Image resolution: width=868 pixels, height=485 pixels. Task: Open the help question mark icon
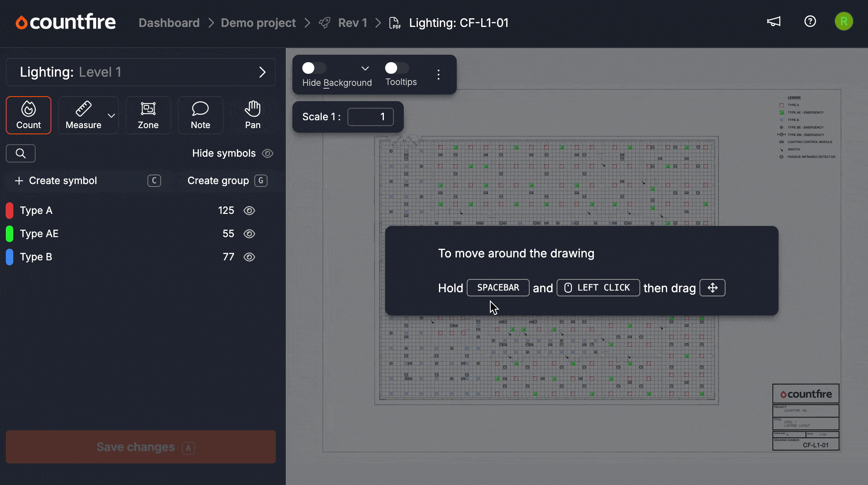coord(810,22)
